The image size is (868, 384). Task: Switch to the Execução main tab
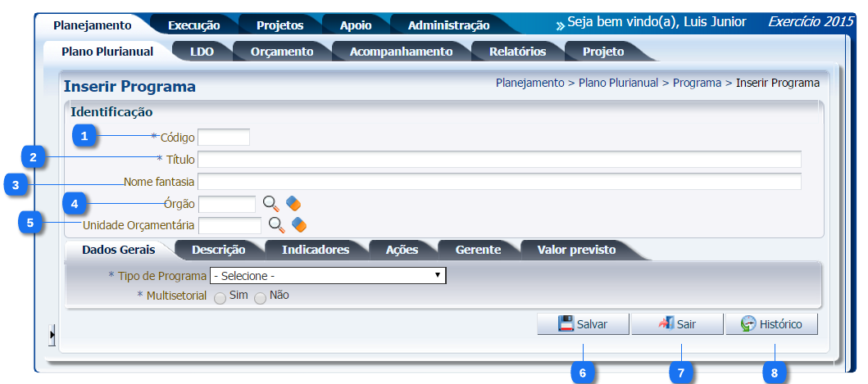coord(193,25)
